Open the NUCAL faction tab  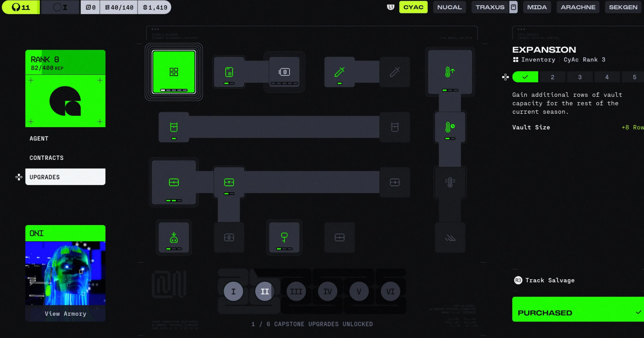(x=449, y=7)
